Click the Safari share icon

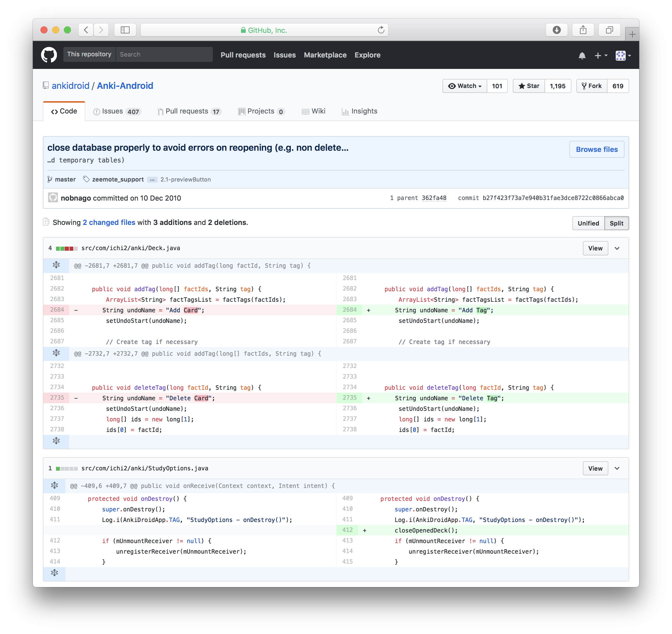pos(583,30)
